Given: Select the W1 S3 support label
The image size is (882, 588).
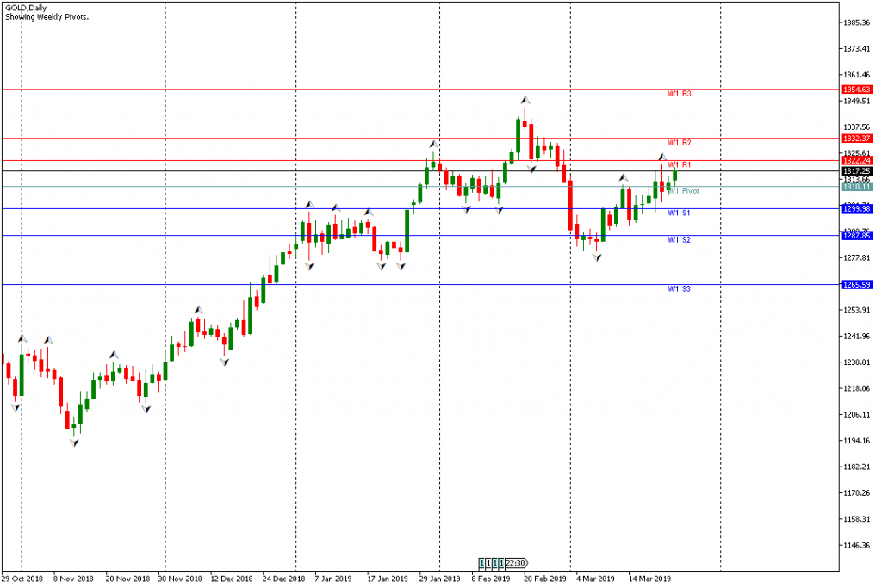Looking at the screenshot, I should [x=680, y=289].
